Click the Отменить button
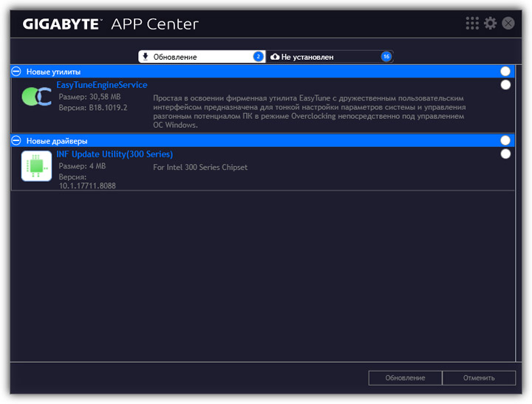The image size is (532, 404). 479,378
